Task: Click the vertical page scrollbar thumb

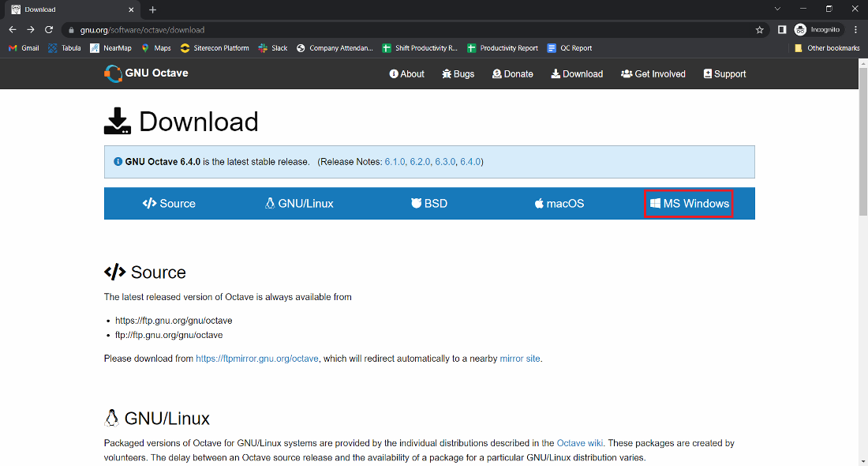Action: (x=863, y=141)
